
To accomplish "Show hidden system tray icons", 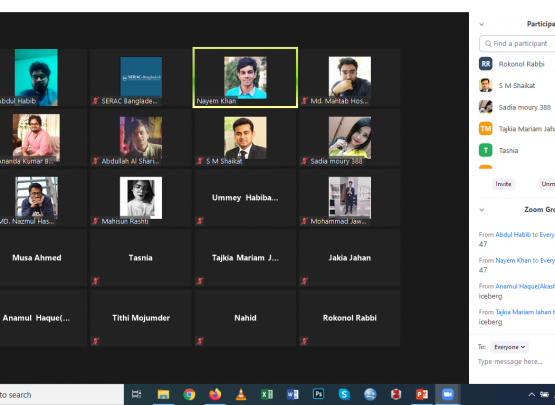I will (531, 394).
